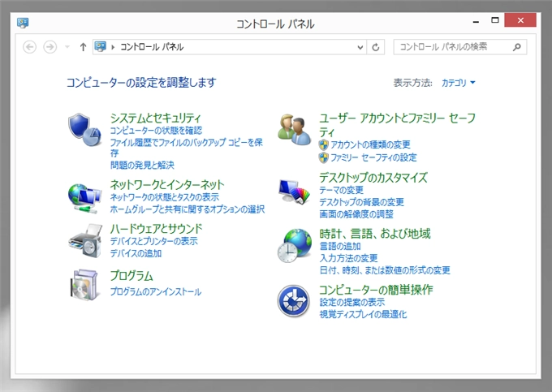Expand breadcrumb arrow before コントロール パネル
The height and width of the screenshot is (392, 552).
(113, 47)
